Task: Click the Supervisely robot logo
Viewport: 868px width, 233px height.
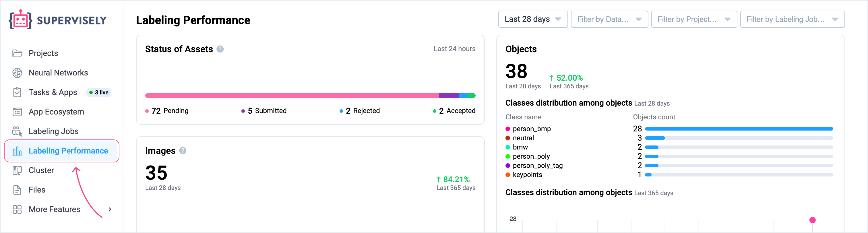Action: pyautogui.click(x=21, y=20)
